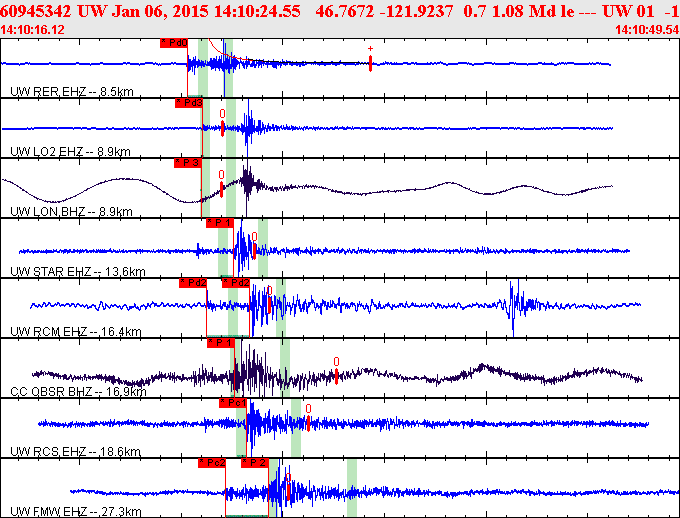The height and width of the screenshot is (518, 680).
Task: Click the red 0 marker on LO2 trace
Action: point(222,123)
